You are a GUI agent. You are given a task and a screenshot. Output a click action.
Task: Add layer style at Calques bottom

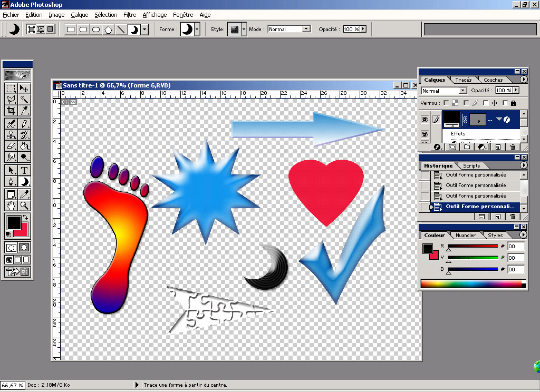click(x=437, y=147)
